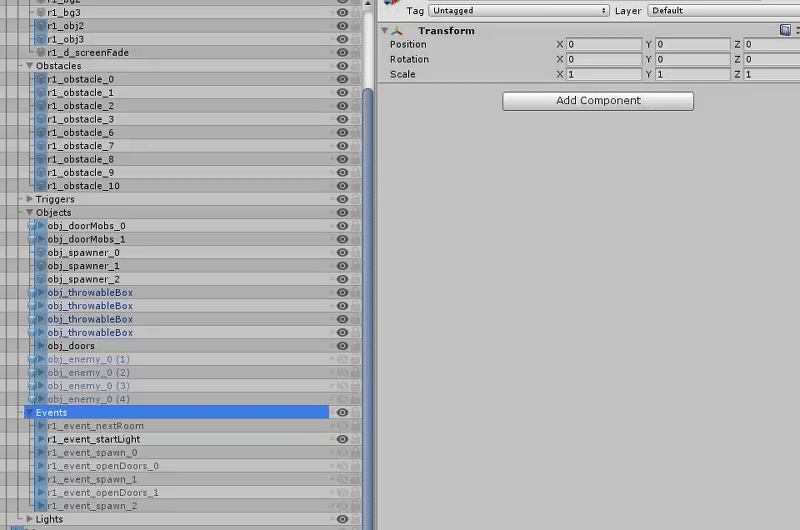Click prefab cube icon of obj_doorMobs_1
This screenshot has height=530, width=800.
(32, 239)
